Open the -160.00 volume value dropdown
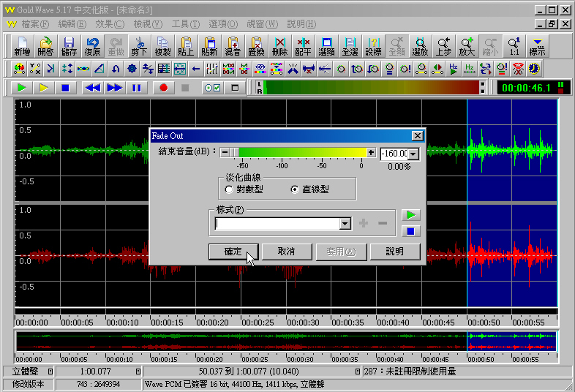Screen dimensions: 575x392 [413, 154]
